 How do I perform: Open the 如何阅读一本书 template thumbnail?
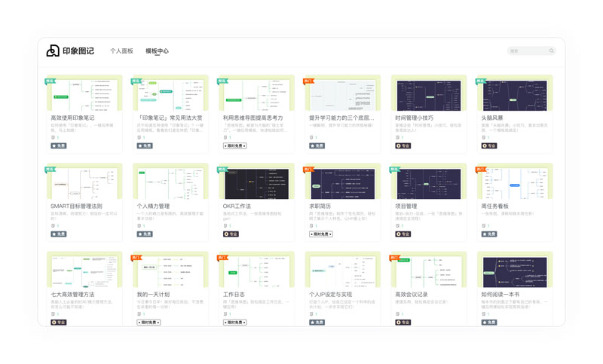pyautogui.click(x=515, y=271)
